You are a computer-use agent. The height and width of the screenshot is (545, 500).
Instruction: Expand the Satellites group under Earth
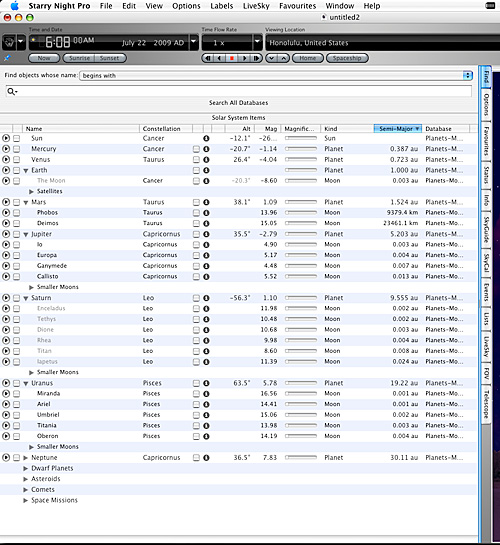coord(31,192)
